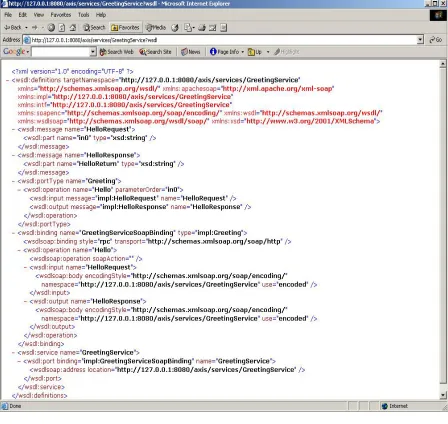The height and width of the screenshot is (424, 448).
Task: Click the Highlight marker button
Action: [286, 52]
